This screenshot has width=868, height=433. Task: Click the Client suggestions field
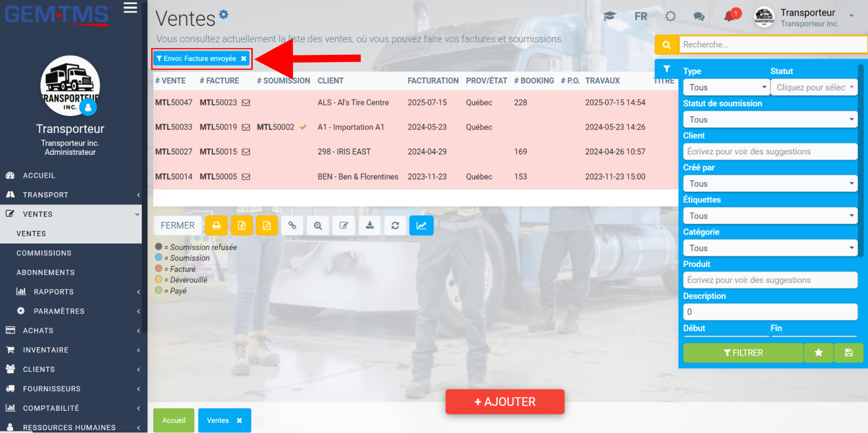coord(770,151)
